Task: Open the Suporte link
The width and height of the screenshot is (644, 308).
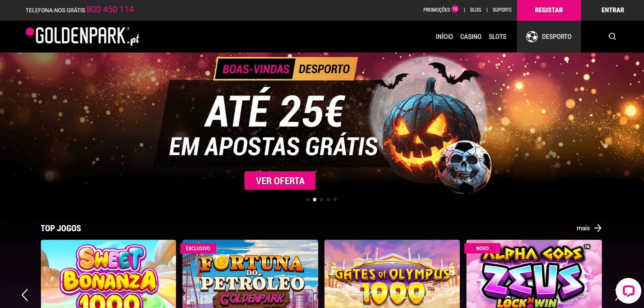Action: tap(502, 10)
